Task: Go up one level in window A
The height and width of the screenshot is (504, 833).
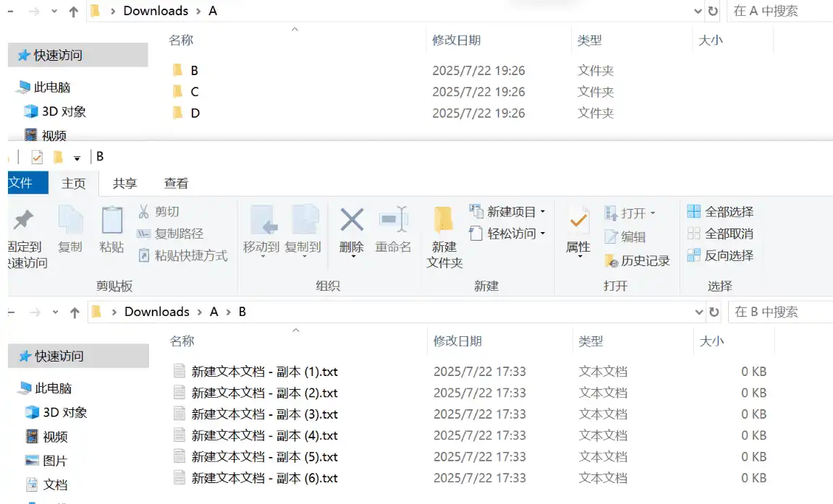Action: pyautogui.click(x=74, y=12)
